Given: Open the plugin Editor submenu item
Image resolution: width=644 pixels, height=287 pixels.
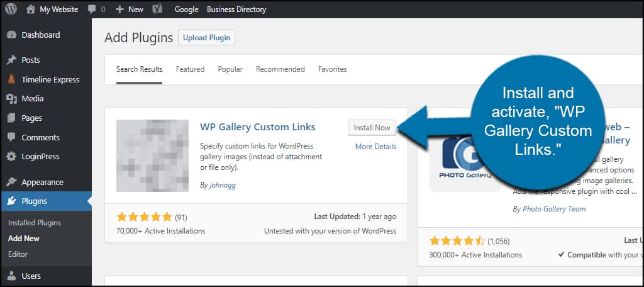Looking at the screenshot, I should pos(18,254).
